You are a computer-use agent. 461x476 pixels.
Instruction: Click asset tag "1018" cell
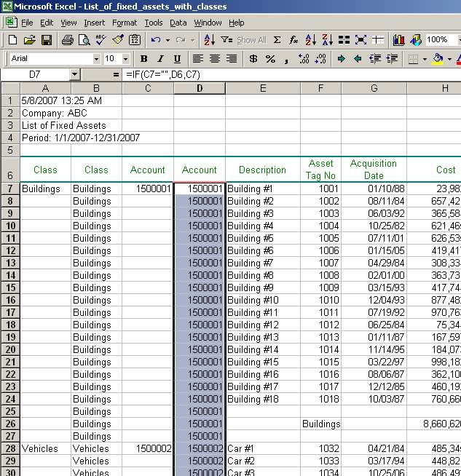[x=320, y=399]
